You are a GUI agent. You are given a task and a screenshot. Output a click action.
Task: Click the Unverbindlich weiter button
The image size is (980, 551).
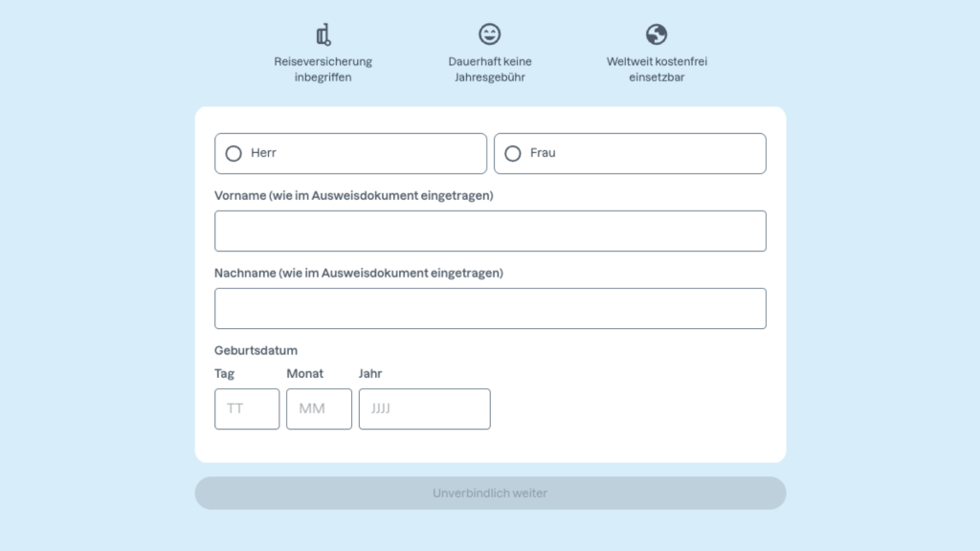tap(490, 493)
